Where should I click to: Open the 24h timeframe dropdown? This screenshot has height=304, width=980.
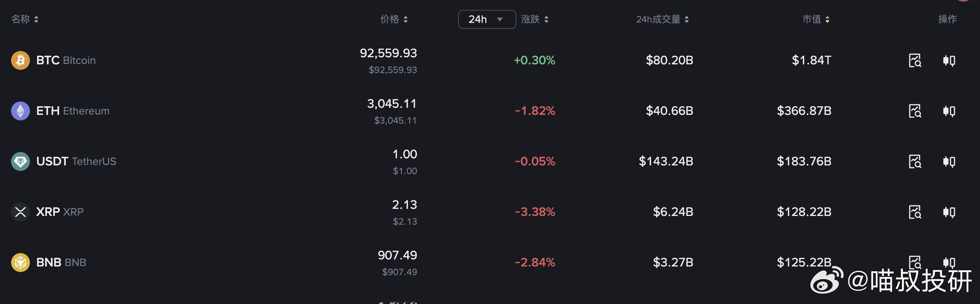click(x=487, y=19)
